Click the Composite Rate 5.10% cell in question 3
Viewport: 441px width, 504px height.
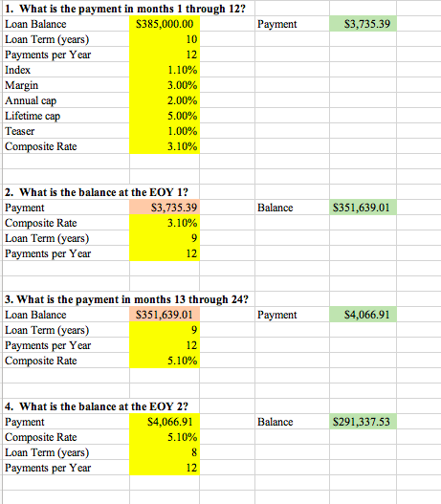click(x=165, y=361)
